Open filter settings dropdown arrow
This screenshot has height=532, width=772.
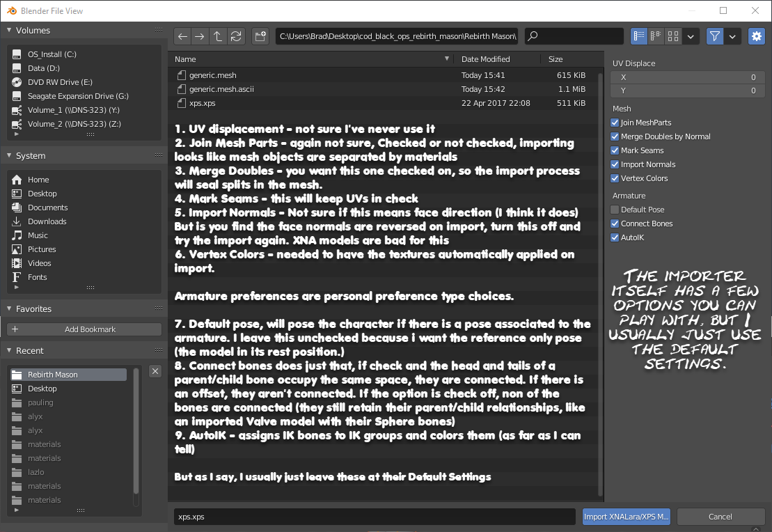click(x=732, y=36)
